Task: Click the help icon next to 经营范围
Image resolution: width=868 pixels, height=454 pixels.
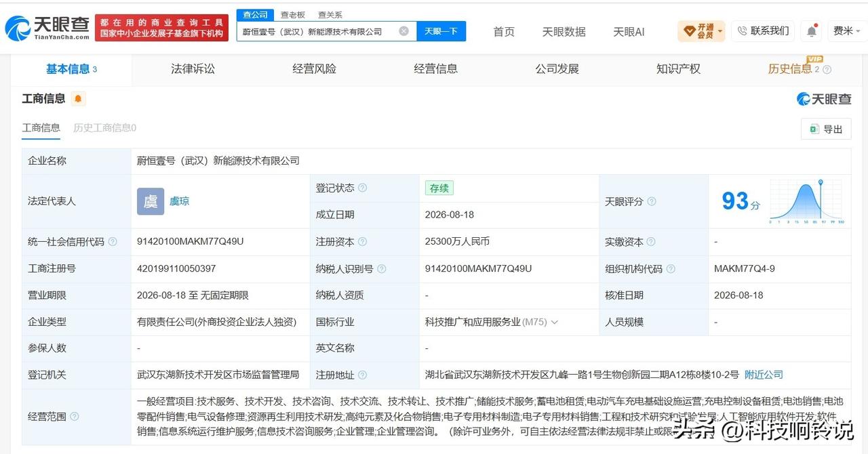Action: [x=75, y=417]
